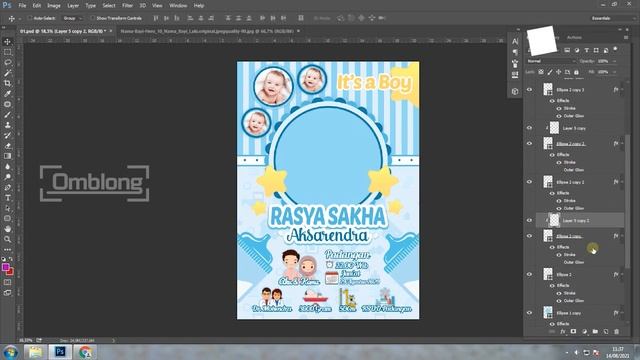Viewport: 640px width, 360px height.
Task: Open the Fill percentage dropdown arrow
Action: click(614, 72)
